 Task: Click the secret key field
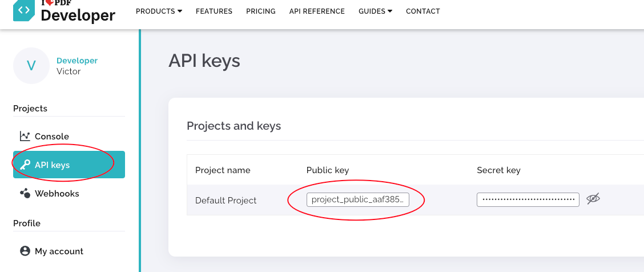[528, 199]
